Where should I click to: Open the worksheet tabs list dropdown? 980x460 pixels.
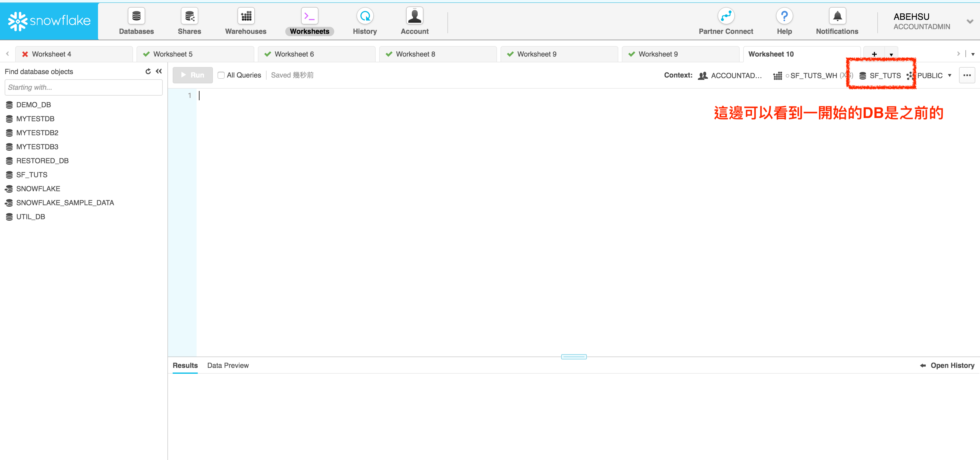(973, 54)
